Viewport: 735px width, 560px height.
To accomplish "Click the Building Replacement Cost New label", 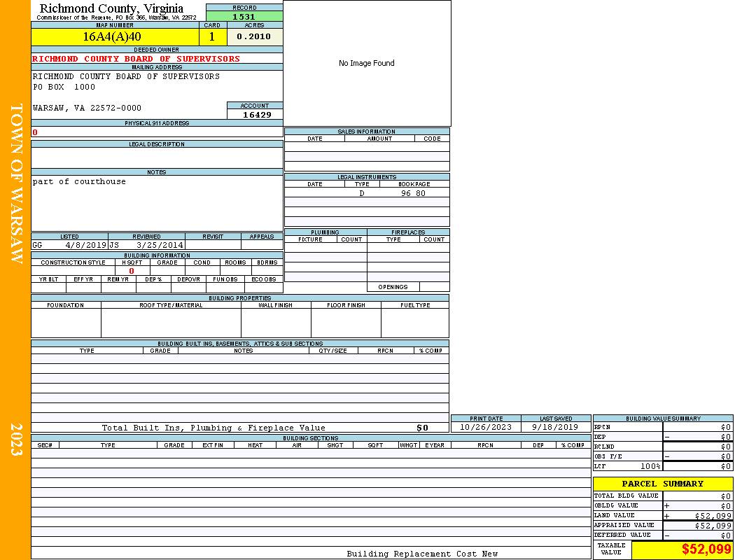I will 422,554.
